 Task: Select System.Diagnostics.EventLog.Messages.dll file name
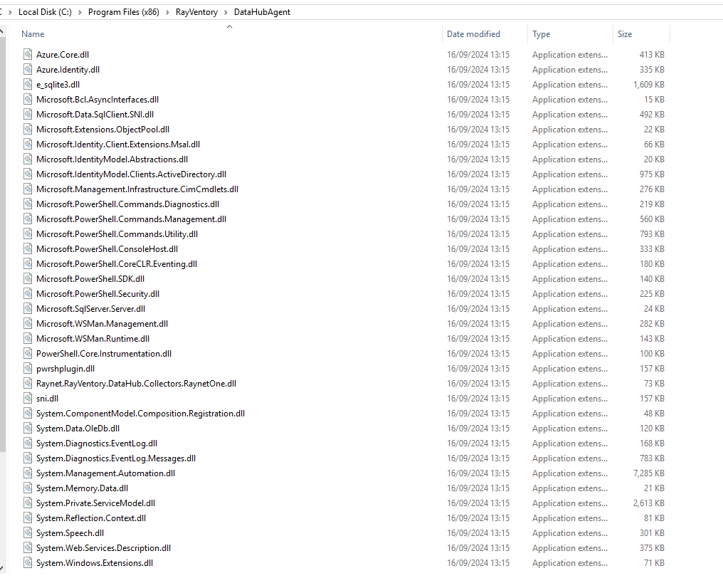[116, 458]
